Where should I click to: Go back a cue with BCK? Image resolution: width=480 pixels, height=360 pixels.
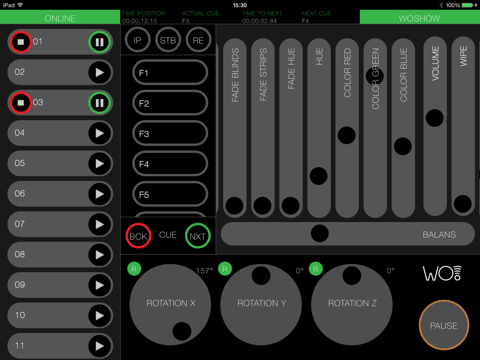click(138, 236)
